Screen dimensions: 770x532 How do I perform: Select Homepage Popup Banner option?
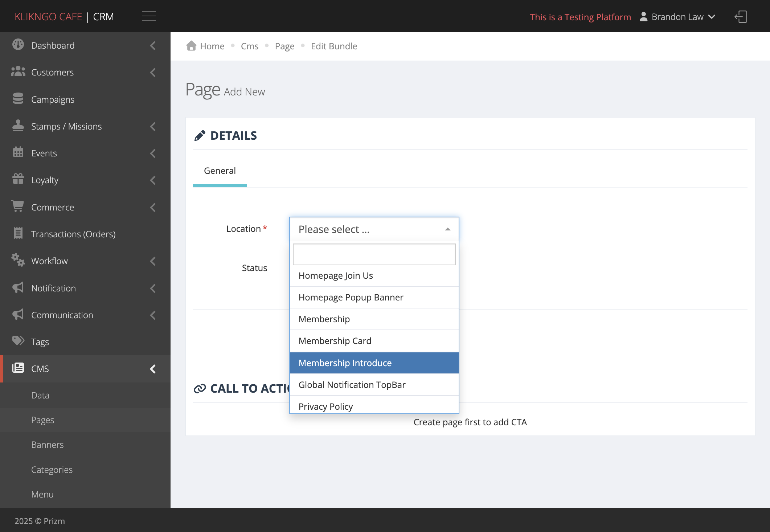(374, 298)
